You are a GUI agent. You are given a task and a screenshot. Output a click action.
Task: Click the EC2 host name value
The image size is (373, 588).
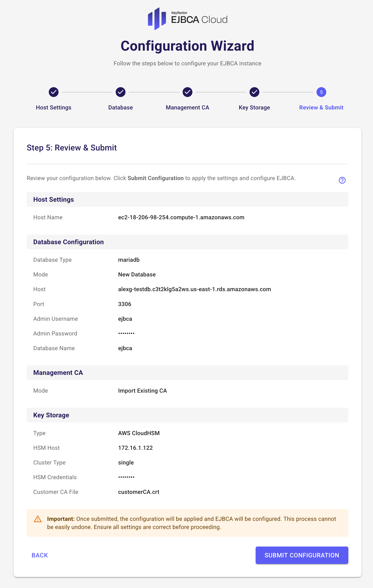point(181,217)
